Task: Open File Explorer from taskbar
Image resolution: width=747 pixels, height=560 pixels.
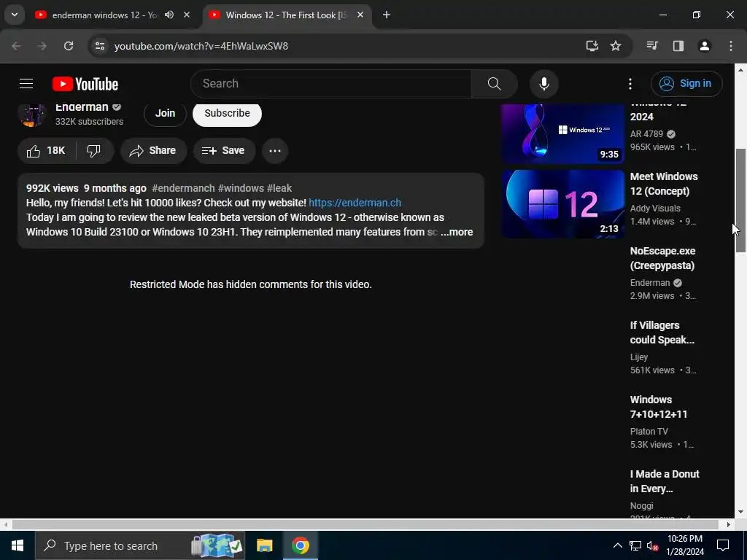Action: [264, 545]
